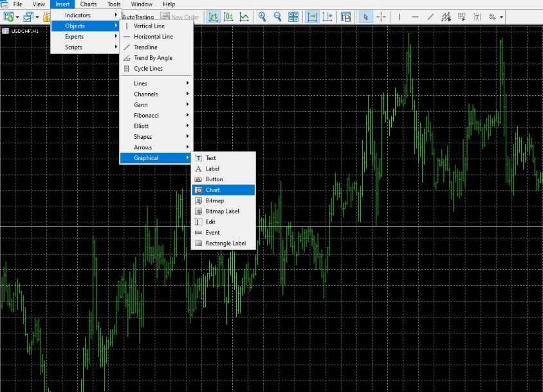Insert a Trend By Angle object

pyautogui.click(x=152, y=58)
